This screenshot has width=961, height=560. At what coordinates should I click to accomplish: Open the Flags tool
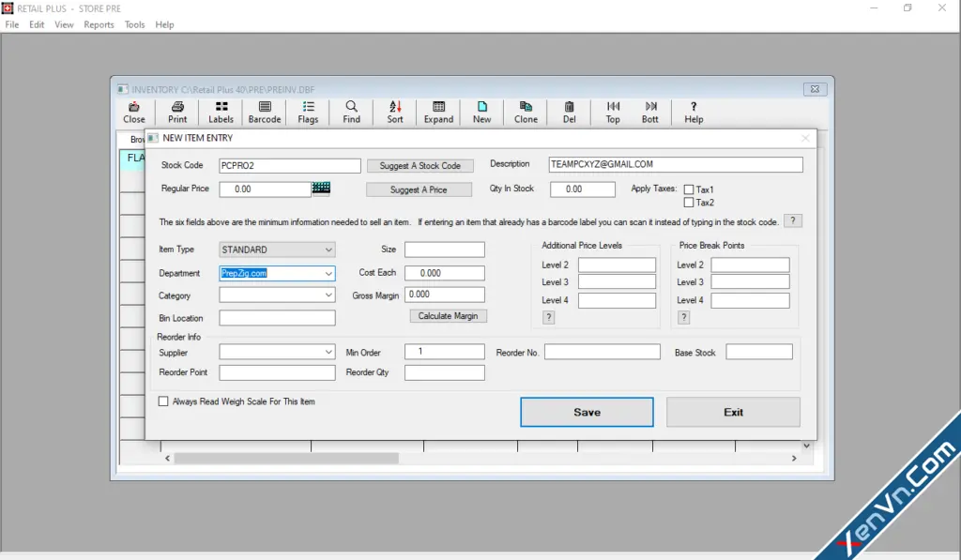pyautogui.click(x=308, y=113)
